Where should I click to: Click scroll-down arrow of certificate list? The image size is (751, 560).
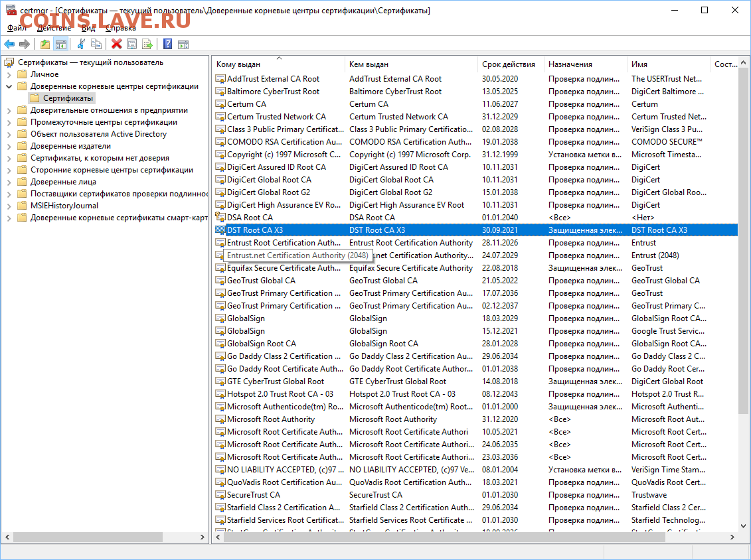[743, 526]
